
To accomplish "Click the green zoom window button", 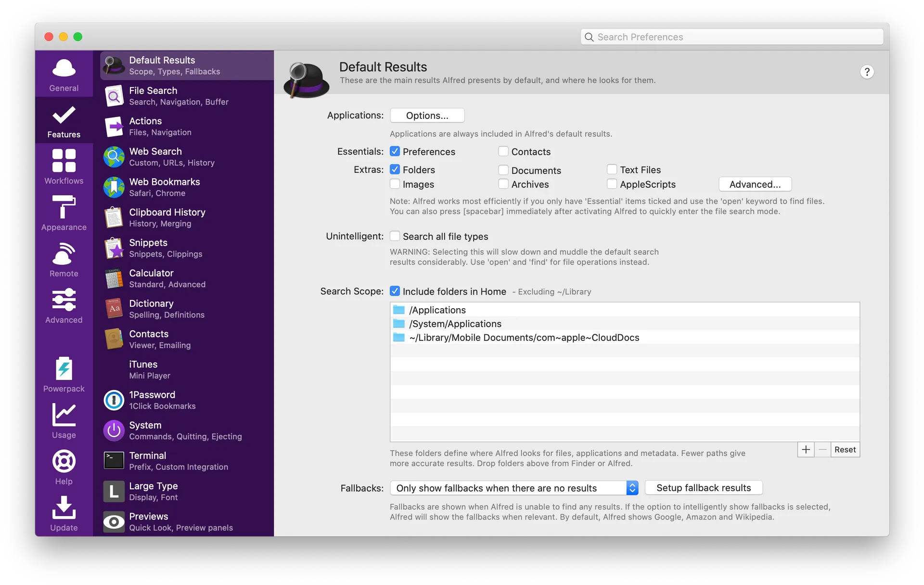I will (78, 37).
